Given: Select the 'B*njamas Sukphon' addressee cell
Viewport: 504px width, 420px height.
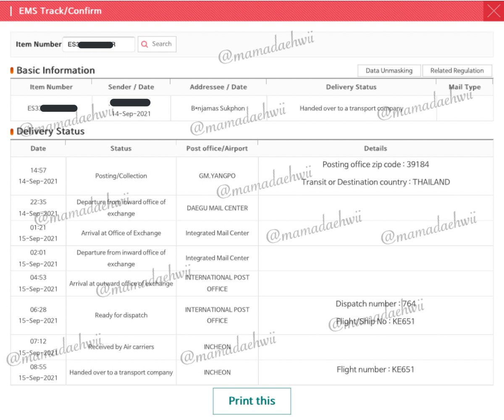Looking at the screenshot, I should coord(218,108).
